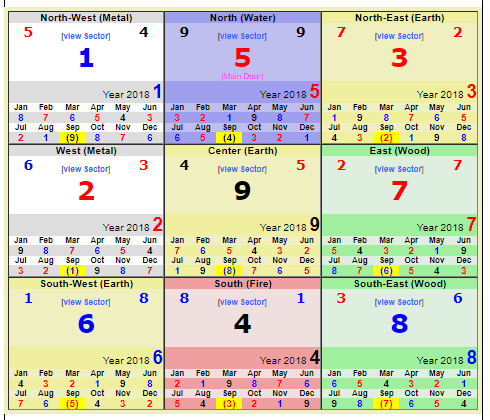The width and height of the screenshot is (490, 420).
Task: Open view sector link in South-East (Wood)
Action: click(x=399, y=302)
